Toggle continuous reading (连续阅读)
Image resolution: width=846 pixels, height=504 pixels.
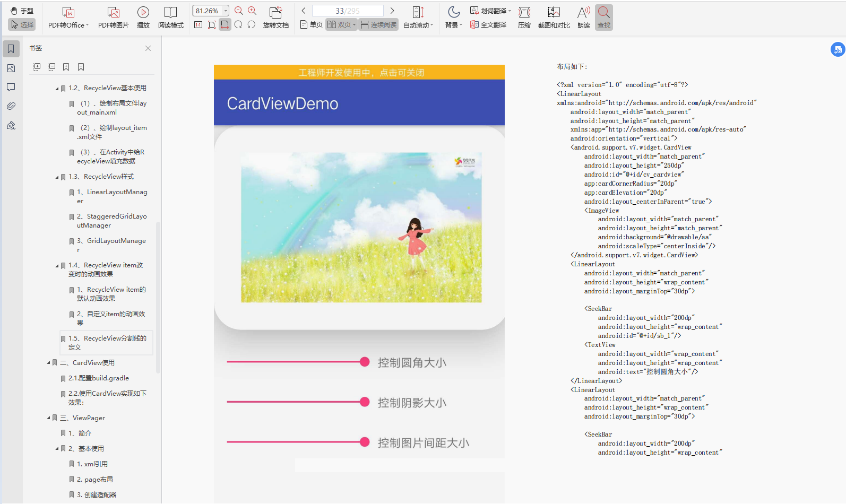(378, 24)
